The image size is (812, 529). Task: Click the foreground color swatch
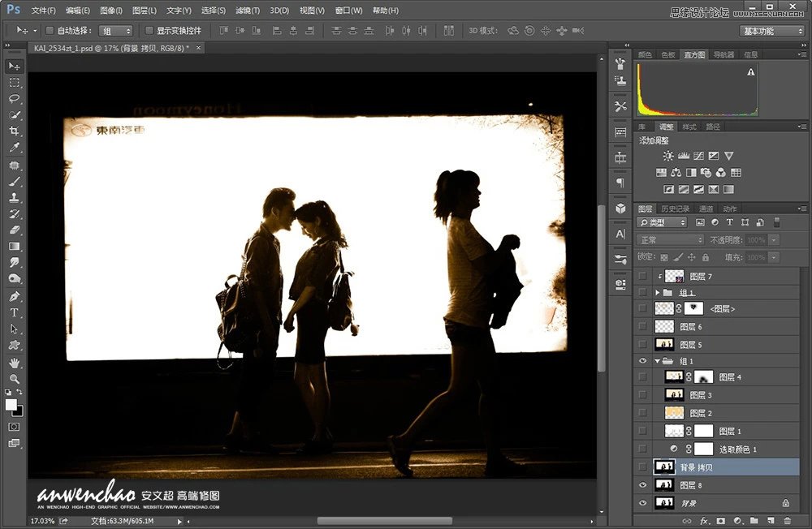(11, 404)
